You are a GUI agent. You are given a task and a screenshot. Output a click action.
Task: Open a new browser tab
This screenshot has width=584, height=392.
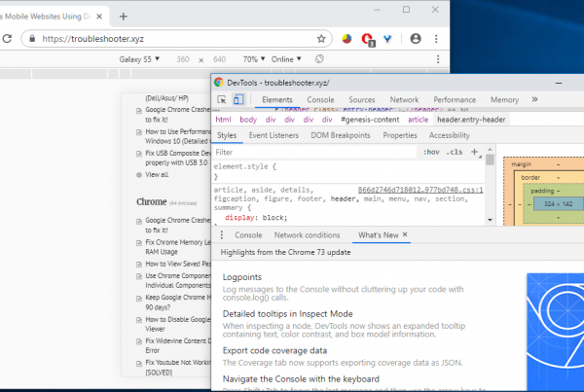(124, 17)
